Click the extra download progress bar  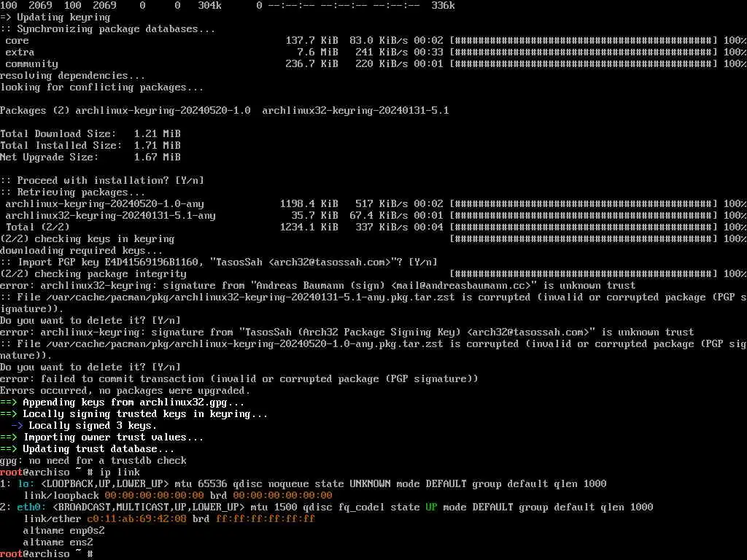584,52
